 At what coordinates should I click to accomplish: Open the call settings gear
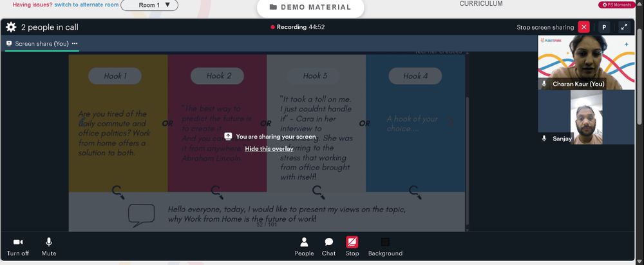(x=11, y=27)
